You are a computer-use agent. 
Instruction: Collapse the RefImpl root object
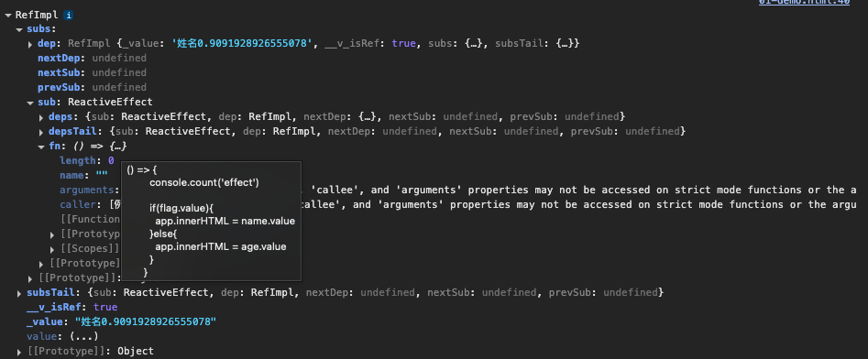[x=7, y=16]
